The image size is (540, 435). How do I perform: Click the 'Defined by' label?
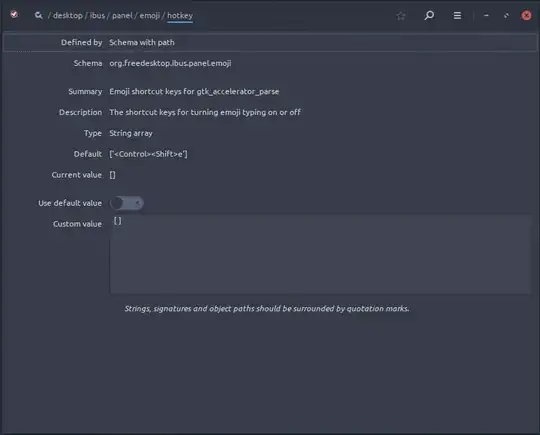82,42
